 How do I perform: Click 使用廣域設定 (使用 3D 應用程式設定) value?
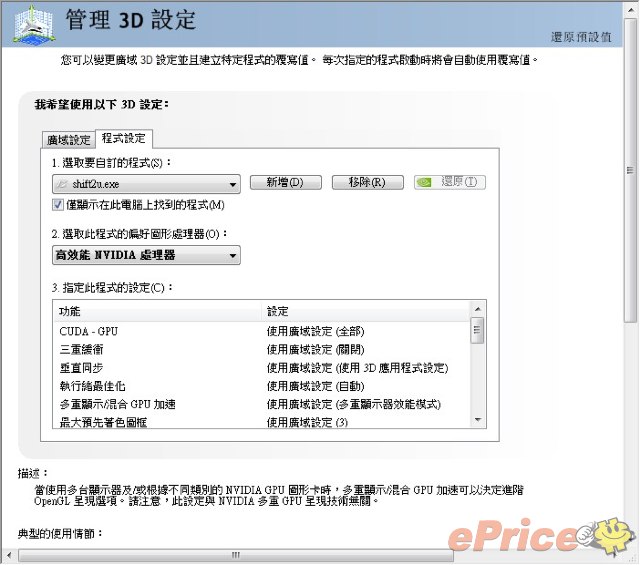click(357, 368)
